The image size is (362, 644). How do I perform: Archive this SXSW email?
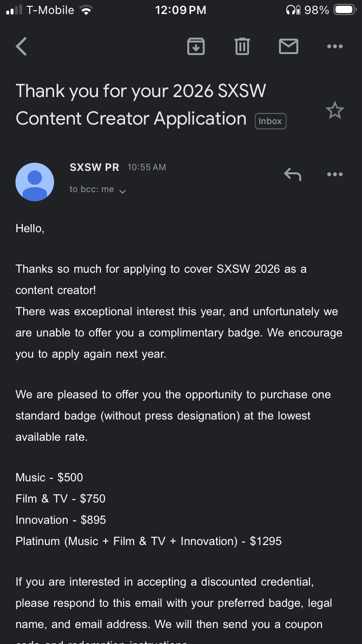(195, 46)
